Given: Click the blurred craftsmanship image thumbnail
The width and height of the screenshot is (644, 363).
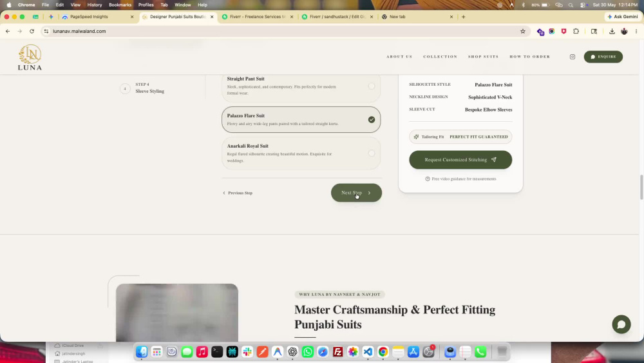Looking at the screenshot, I should (x=177, y=313).
